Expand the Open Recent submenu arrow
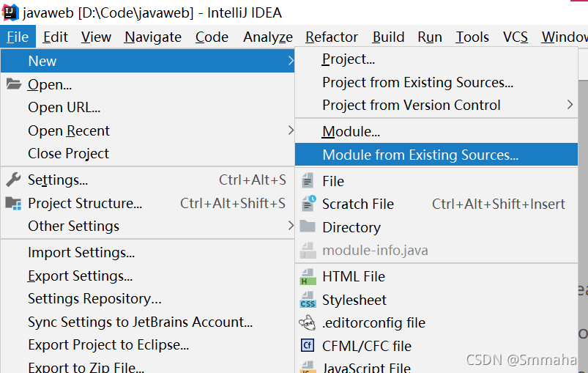 (291, 130)
